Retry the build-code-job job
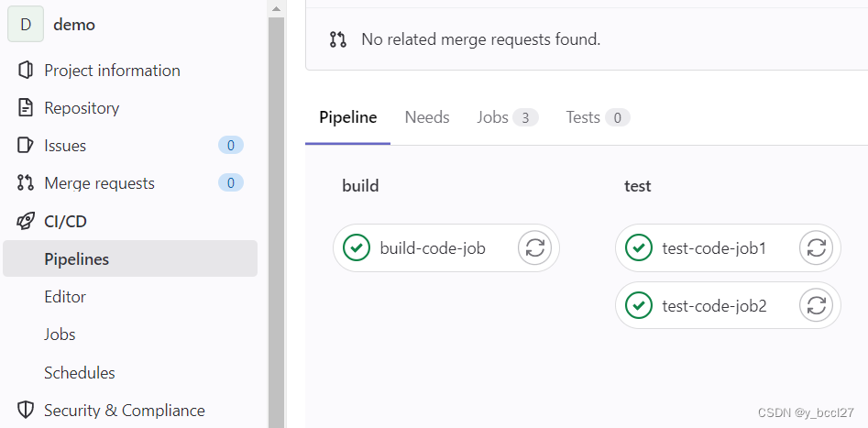The width and height of the screenshot is (868, 428). click(536, 247)
